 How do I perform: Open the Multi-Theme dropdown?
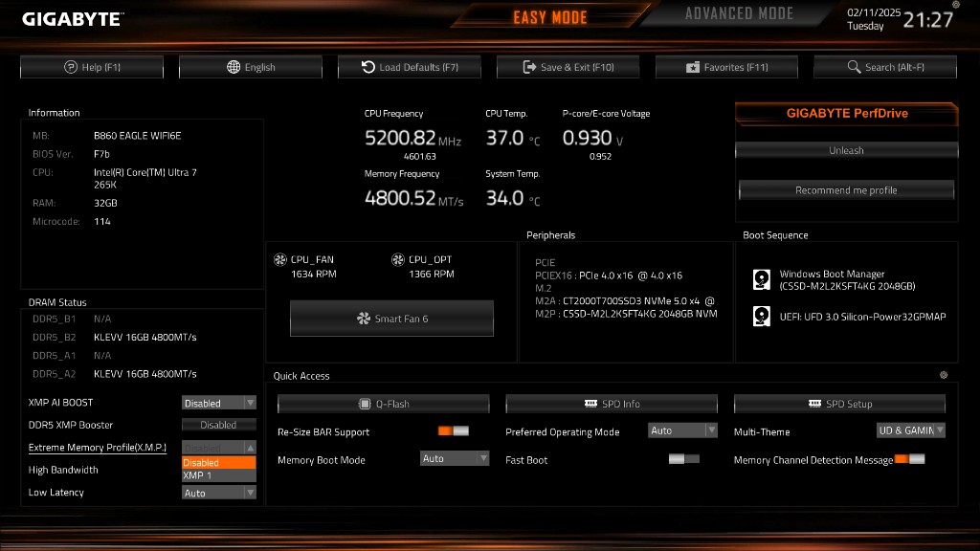point(911,430)
